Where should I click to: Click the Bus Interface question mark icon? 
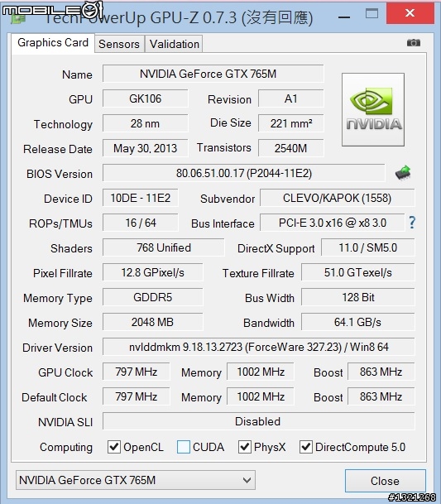point(412,223)
